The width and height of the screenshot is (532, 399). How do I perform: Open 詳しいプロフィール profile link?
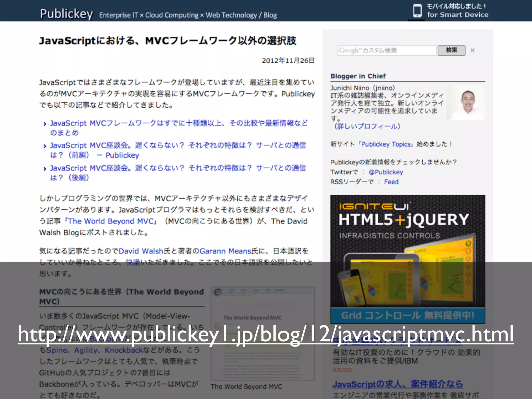[x=367, y=126]
